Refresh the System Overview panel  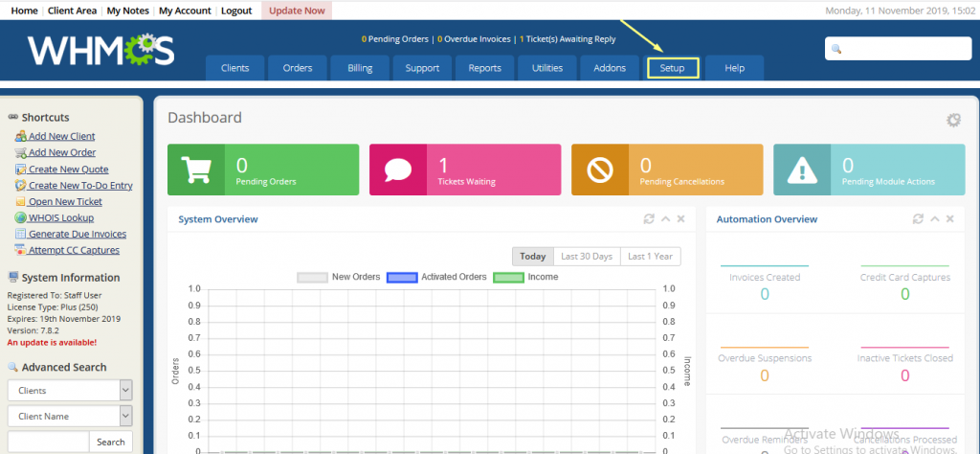click(x=649, y=219)
